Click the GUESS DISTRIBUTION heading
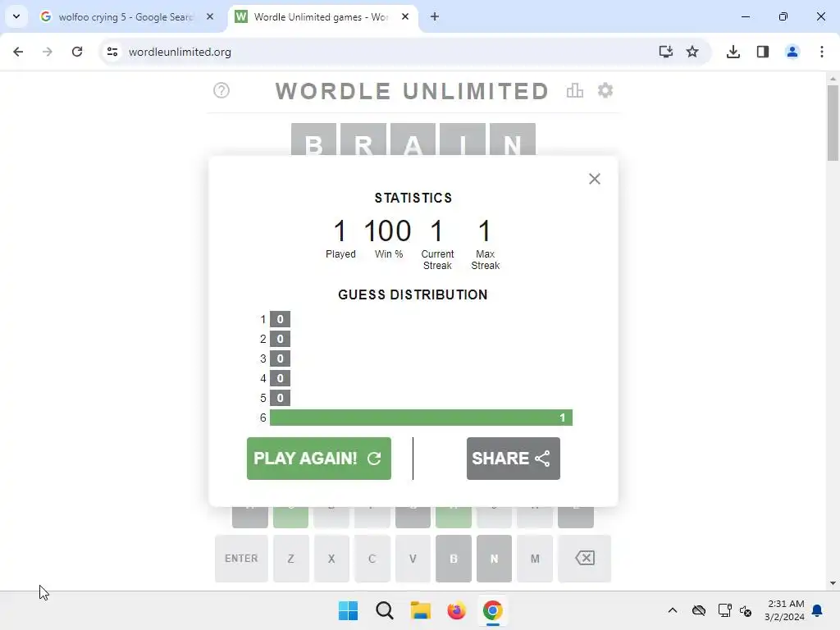The height and width of the screenshot is (630, 840). pos(413,294)
